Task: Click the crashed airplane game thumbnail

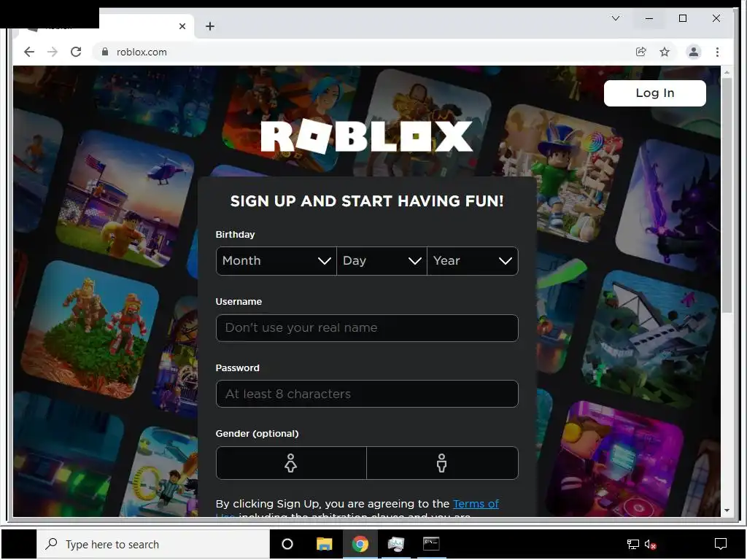Action: tap(650, 341)
